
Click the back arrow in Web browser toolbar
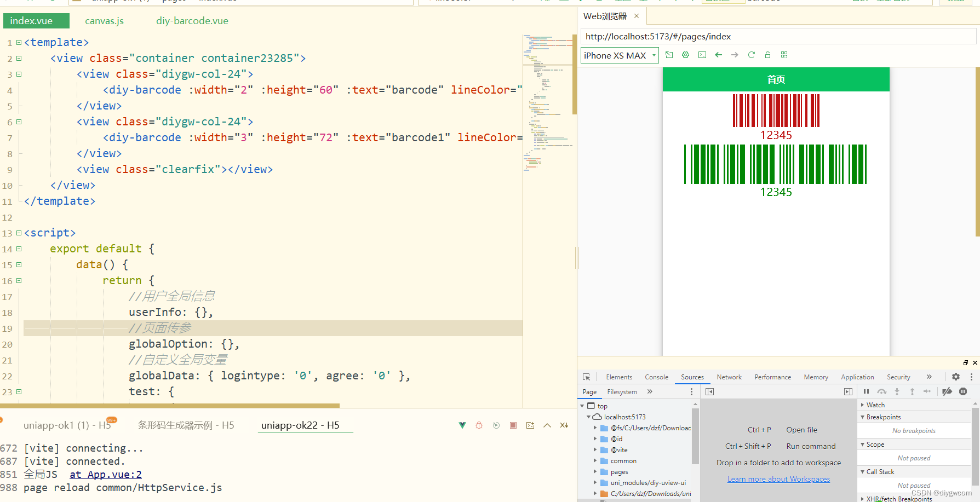[718, 55]
